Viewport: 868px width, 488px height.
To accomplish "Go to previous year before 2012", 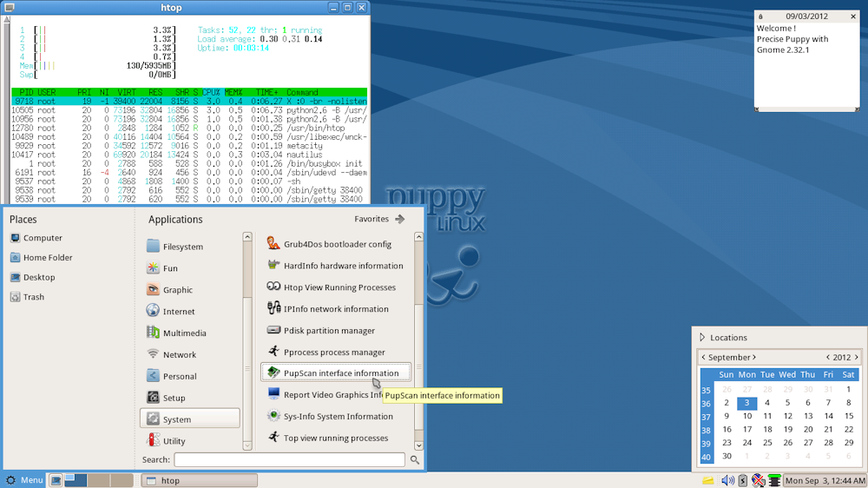I will tap(828, 357).
